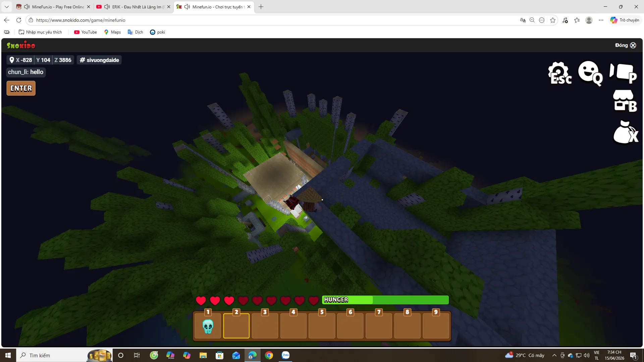
Task: View site information lock icon
Action: click(31, 20)
